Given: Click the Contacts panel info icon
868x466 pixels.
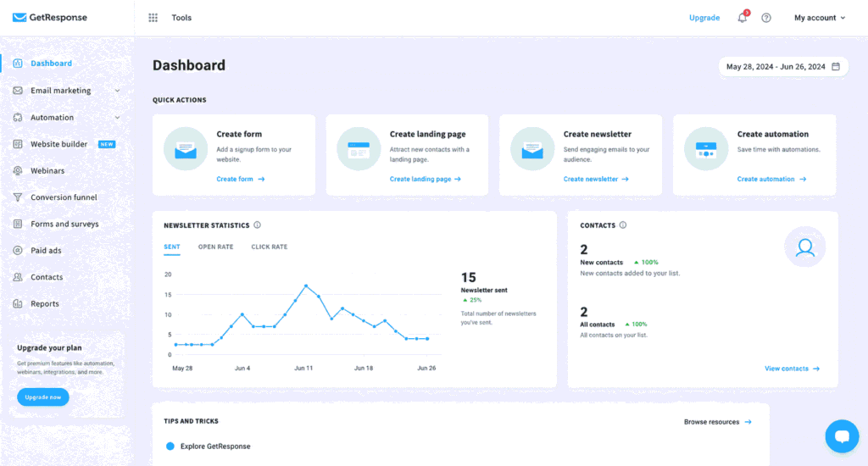Looking at the screenshot, I should [623, 225].
